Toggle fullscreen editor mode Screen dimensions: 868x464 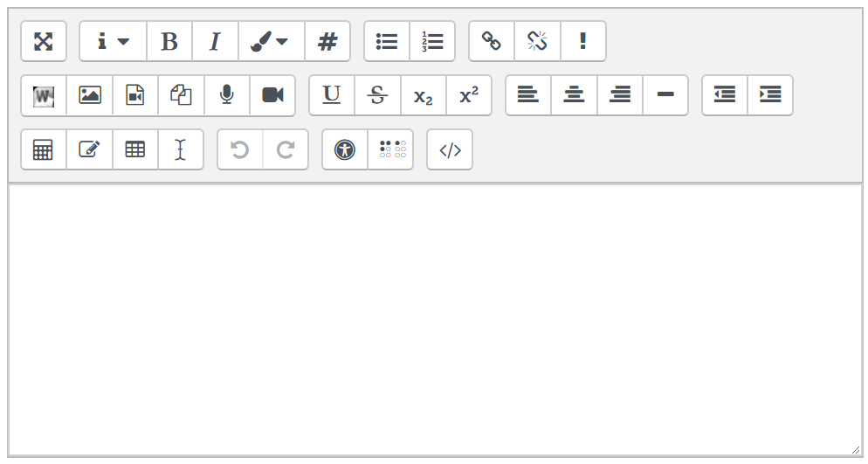(x=44, y=41)
